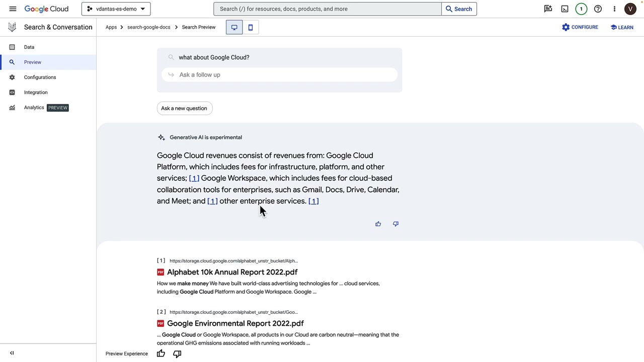Screen dimensions: 644x362
Task: Click the PREVIEW badge next to Analytics
Action: click(57, 108)
